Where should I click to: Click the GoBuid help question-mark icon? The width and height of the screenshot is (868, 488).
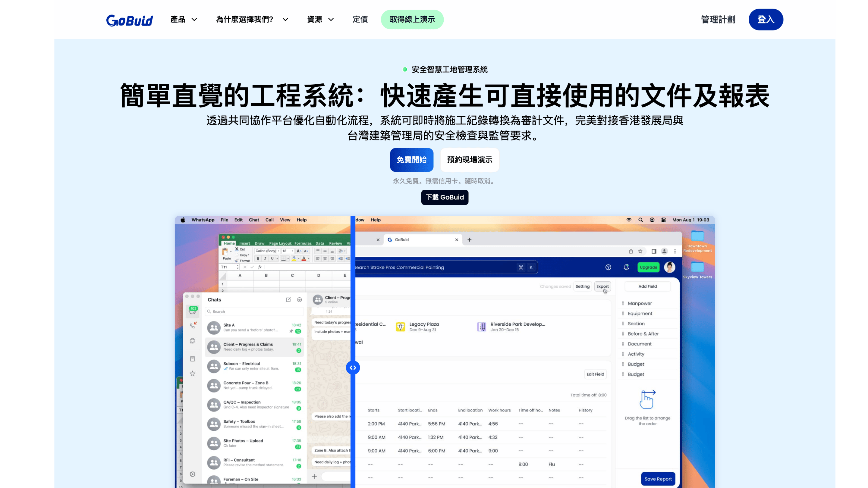(x=608, y=267)
